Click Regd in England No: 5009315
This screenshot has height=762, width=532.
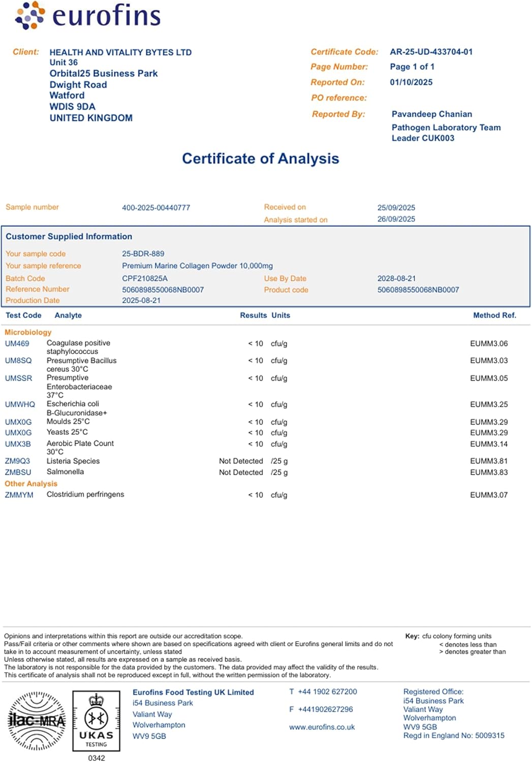454,736
